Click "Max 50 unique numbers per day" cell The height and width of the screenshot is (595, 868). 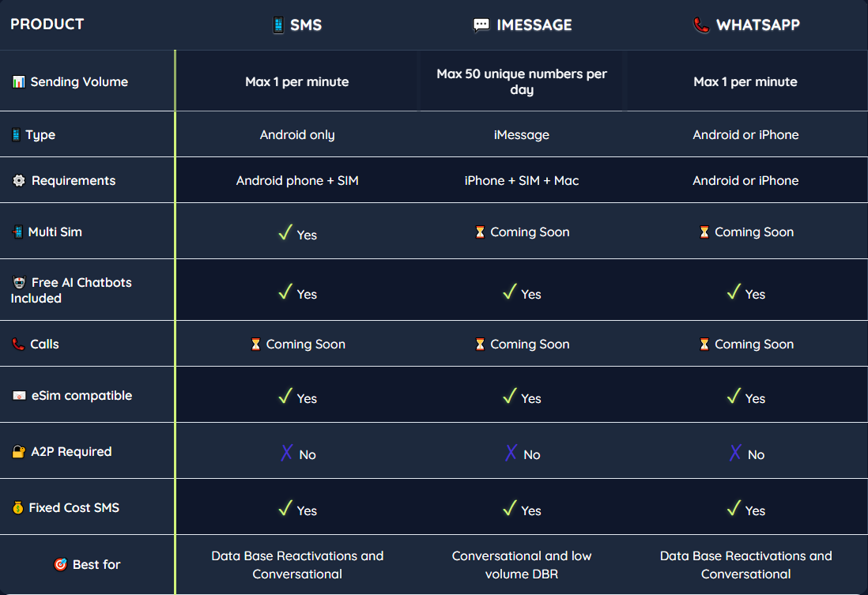tap(522, 82)
